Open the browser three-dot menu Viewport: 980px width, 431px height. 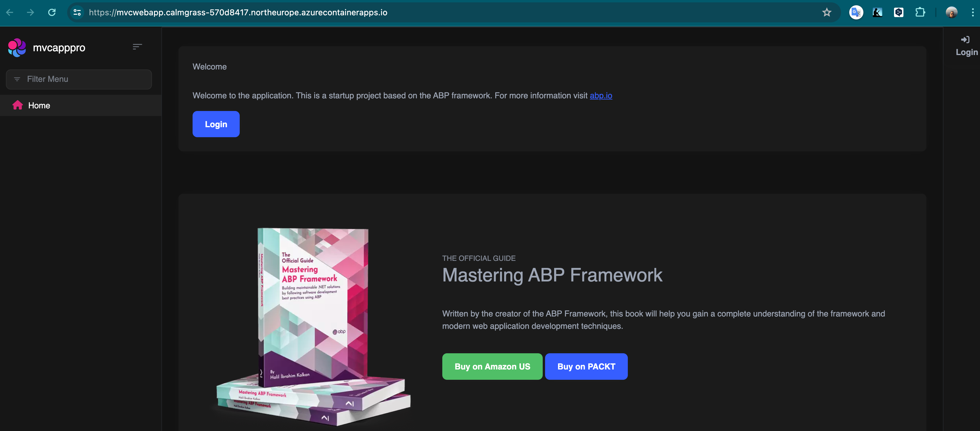tap(972, 13)
